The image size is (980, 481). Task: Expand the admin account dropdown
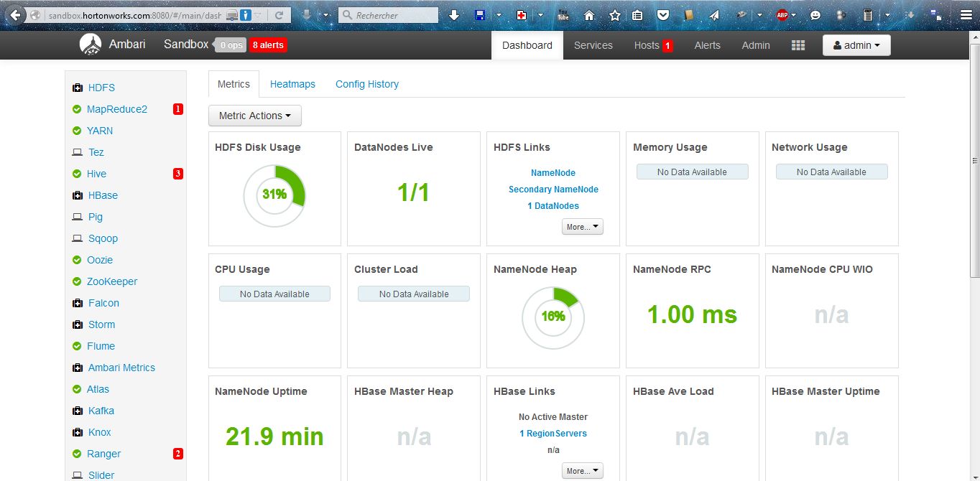click(x=856, y=45)
